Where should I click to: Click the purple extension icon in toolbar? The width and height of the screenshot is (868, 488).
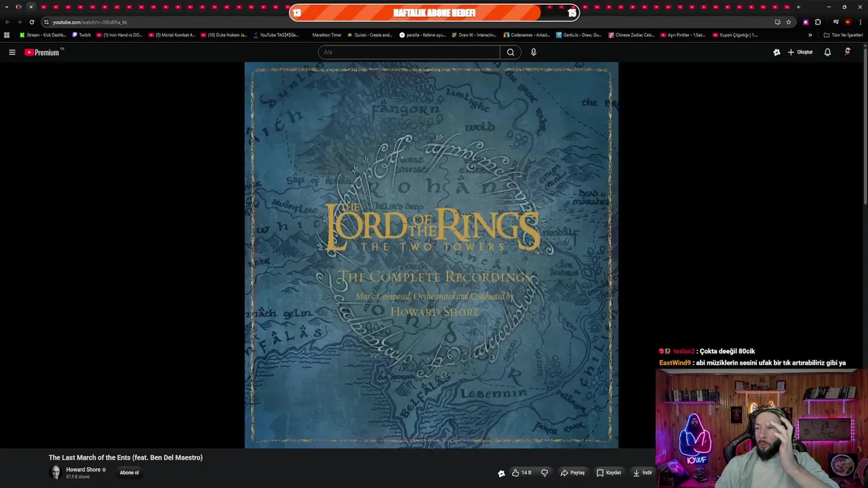tap(806, 22)
